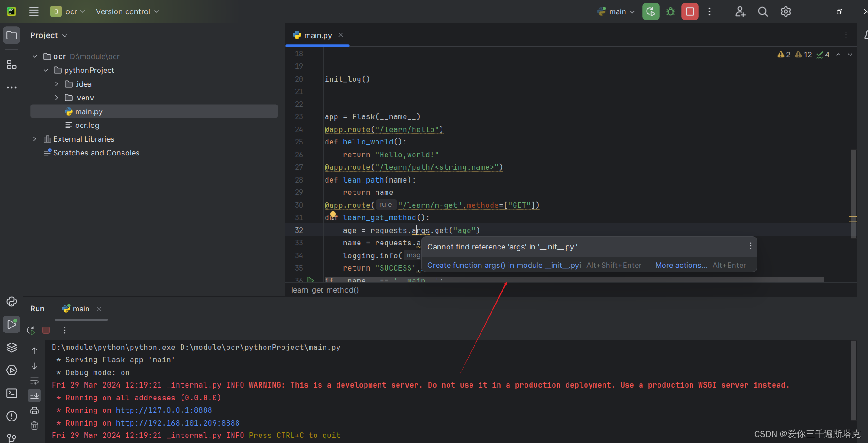868x443 pixels.
Task: Open the Terminal tool window
Action: [11, 393]
